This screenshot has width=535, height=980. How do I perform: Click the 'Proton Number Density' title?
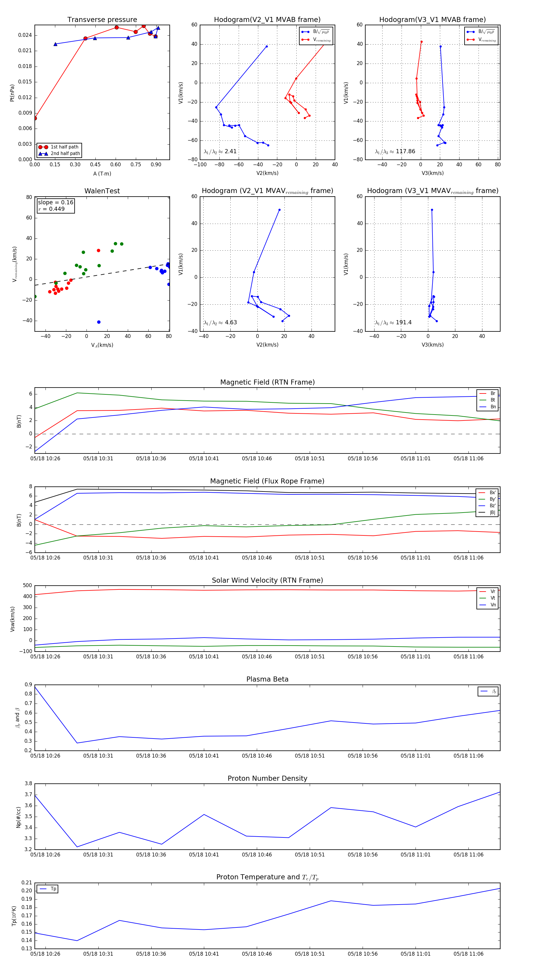click(267, 778)
